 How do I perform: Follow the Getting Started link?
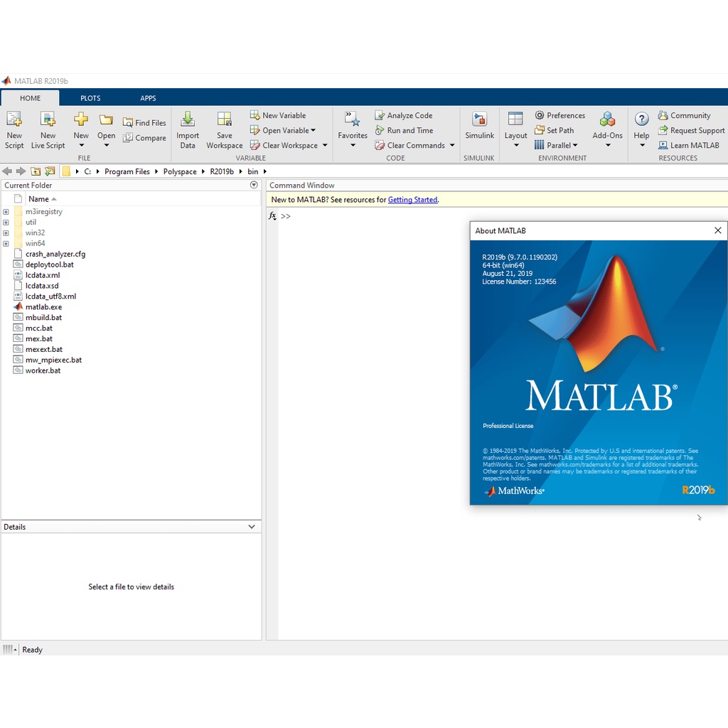click(x=413, y=200)
